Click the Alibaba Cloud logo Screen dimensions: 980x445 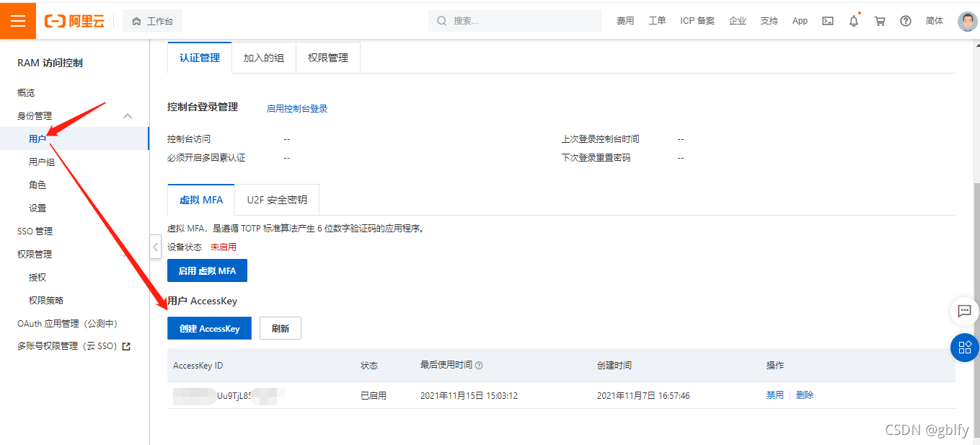pos(74,20)
